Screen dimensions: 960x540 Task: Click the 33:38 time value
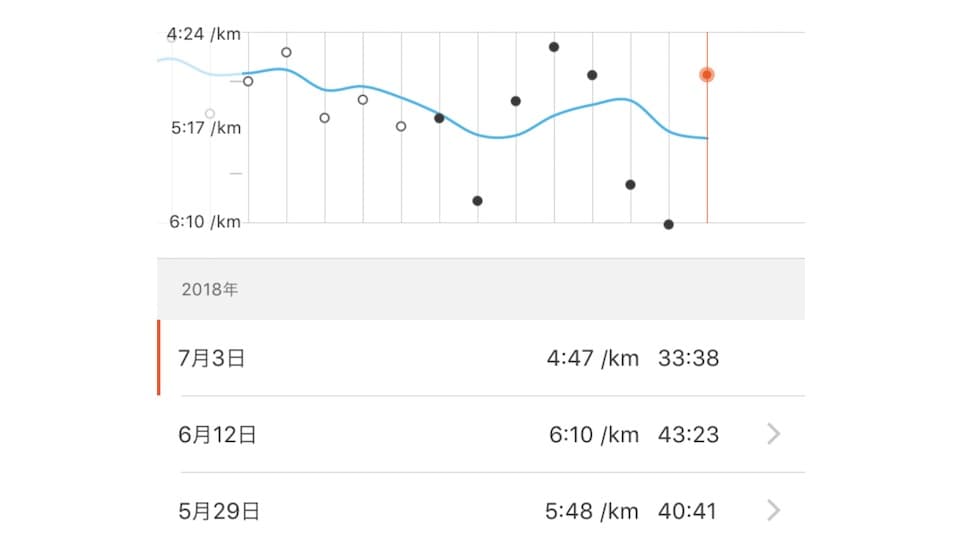click(x=688, y=358)
